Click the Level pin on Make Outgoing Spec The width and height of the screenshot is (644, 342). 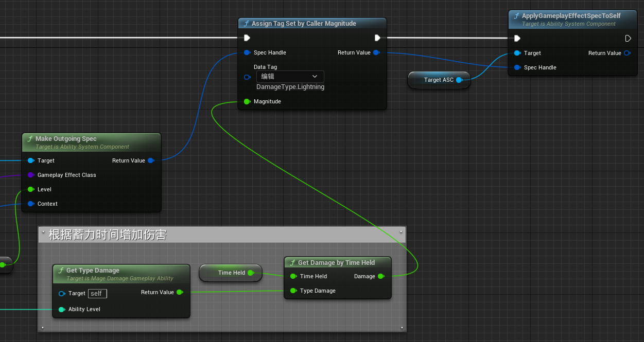31,189
